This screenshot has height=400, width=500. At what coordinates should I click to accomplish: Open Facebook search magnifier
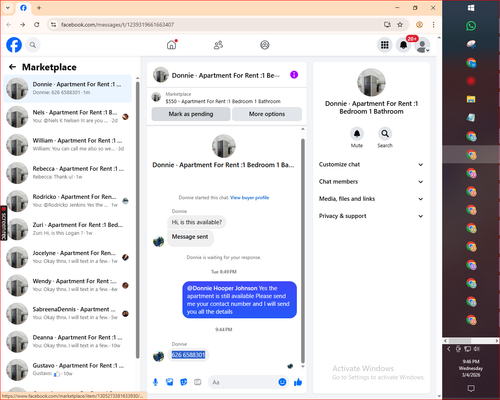tap(33, 45)
